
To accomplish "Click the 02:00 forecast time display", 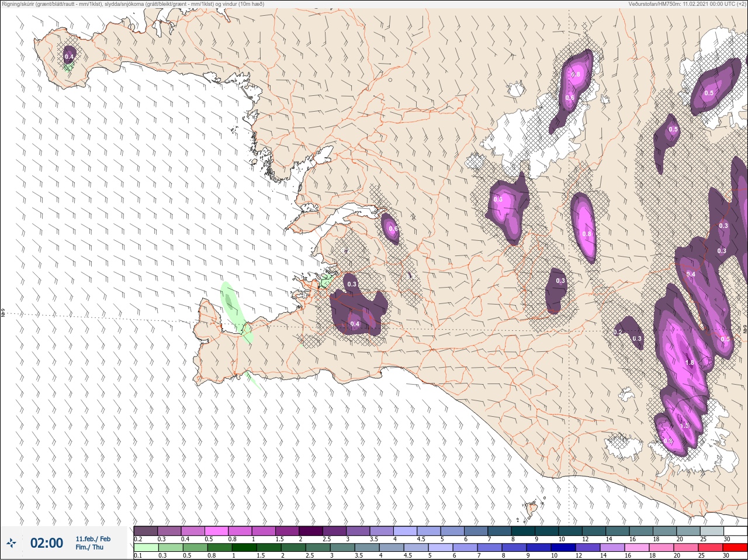I will [46, 543].
